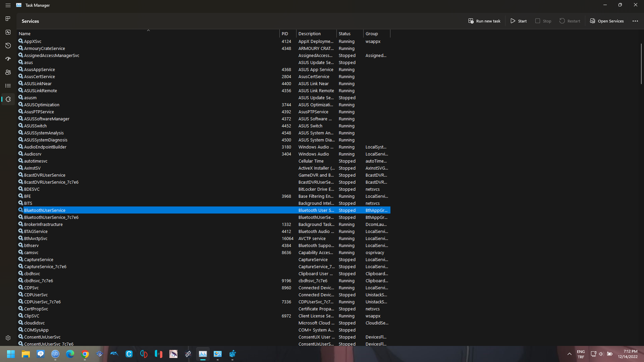Click Open Services button
644x362 pixels.
click(x=607, y=21)
